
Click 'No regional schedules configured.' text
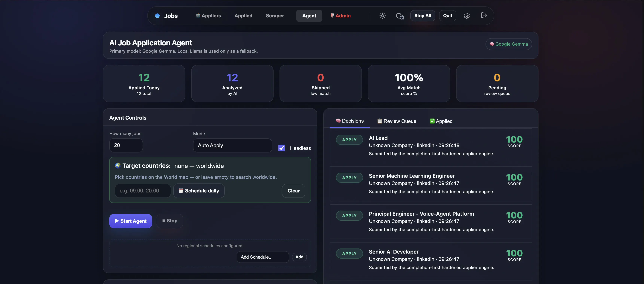click(x=210, y=246)
